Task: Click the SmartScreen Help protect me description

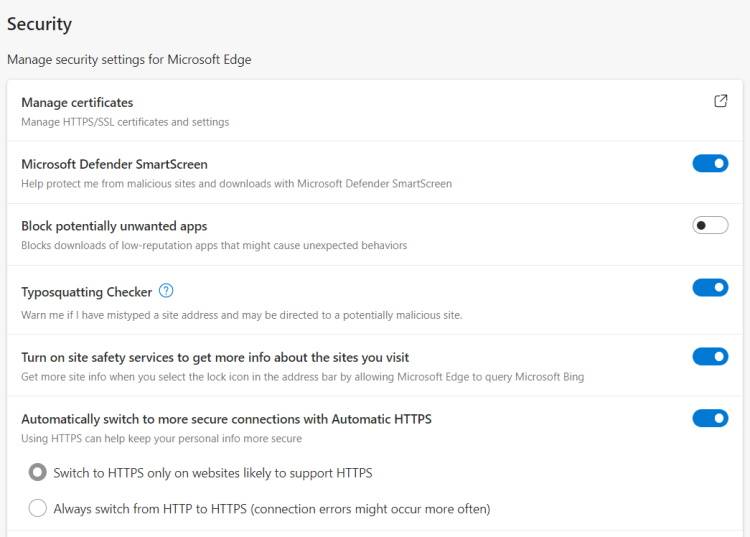Action: 236,184
